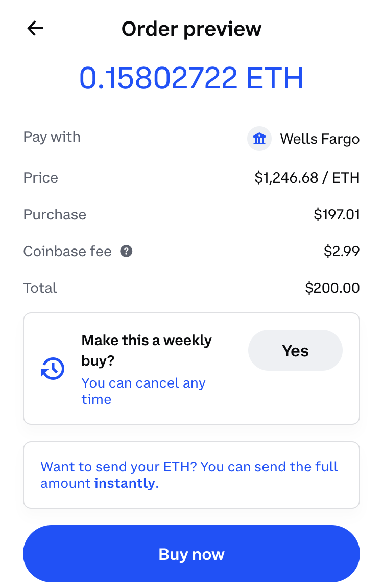This screenshot has width=383, height=588.
Task: Open the Coinbase fee help icon
Action: (126, 251)
